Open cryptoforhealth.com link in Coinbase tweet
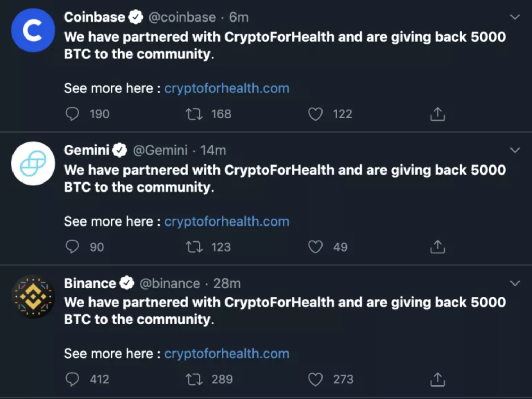The width and height of the screenshot is (532, 399). (x=226, y=88)
